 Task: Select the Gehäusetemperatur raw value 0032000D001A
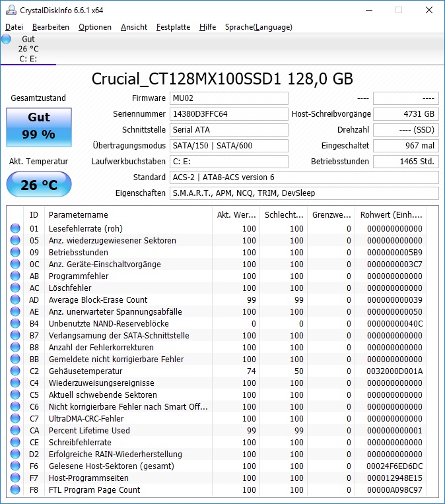pos(394,371)
